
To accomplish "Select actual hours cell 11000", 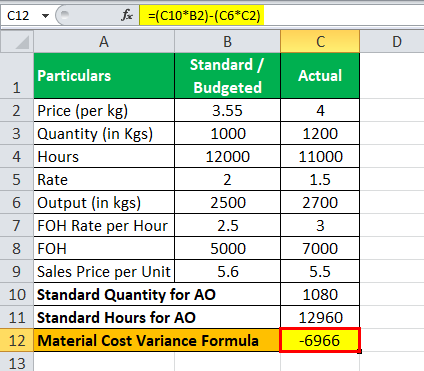I will [x=320, y=156].
